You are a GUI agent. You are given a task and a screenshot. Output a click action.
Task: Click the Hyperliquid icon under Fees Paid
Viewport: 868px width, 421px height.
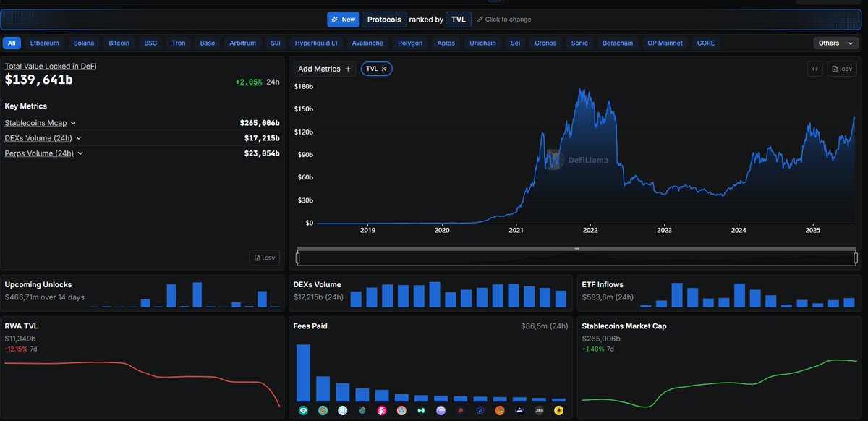[x=421, y=410]
